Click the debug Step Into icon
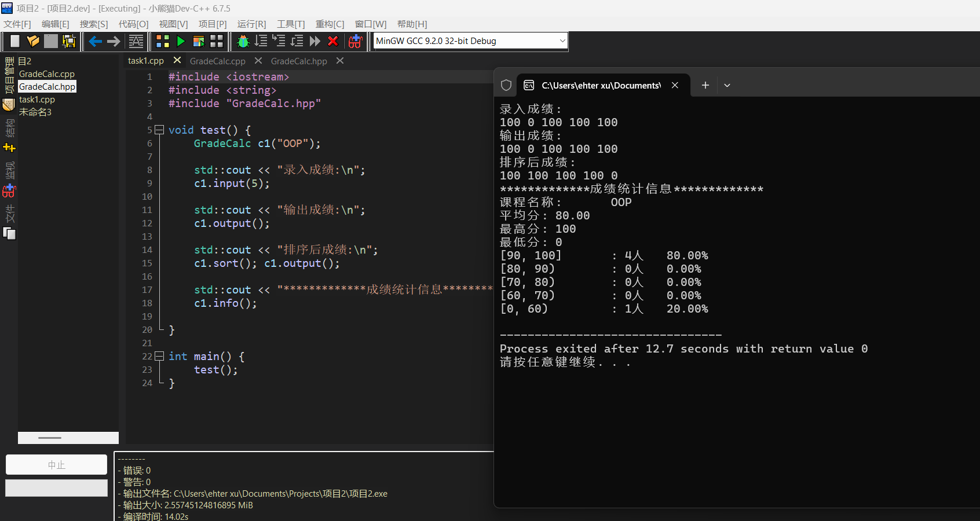The image size is (980, 521). (x=279, y=41)
